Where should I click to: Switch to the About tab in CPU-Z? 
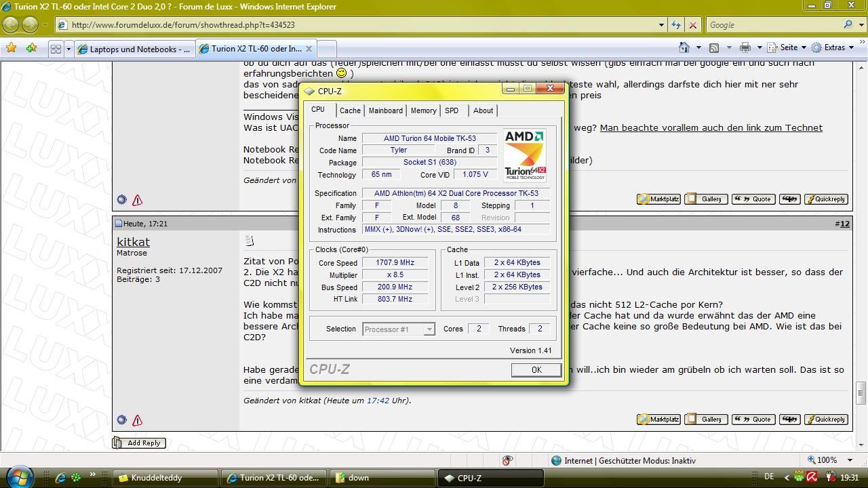point(483,110)
